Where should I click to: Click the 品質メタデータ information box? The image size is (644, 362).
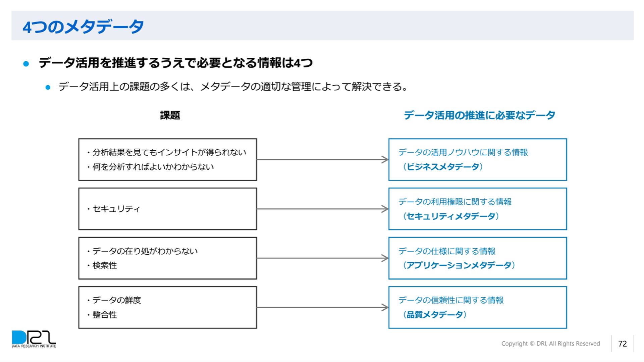coord(478,308)
